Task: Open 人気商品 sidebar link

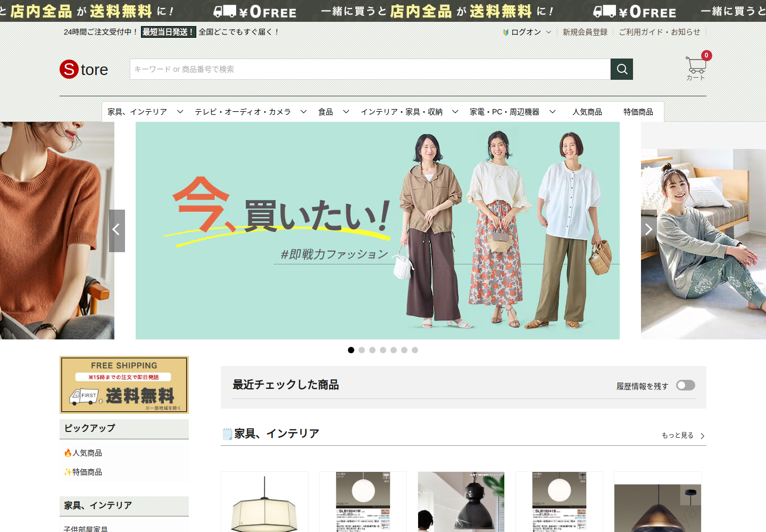Action: [87, 453]
